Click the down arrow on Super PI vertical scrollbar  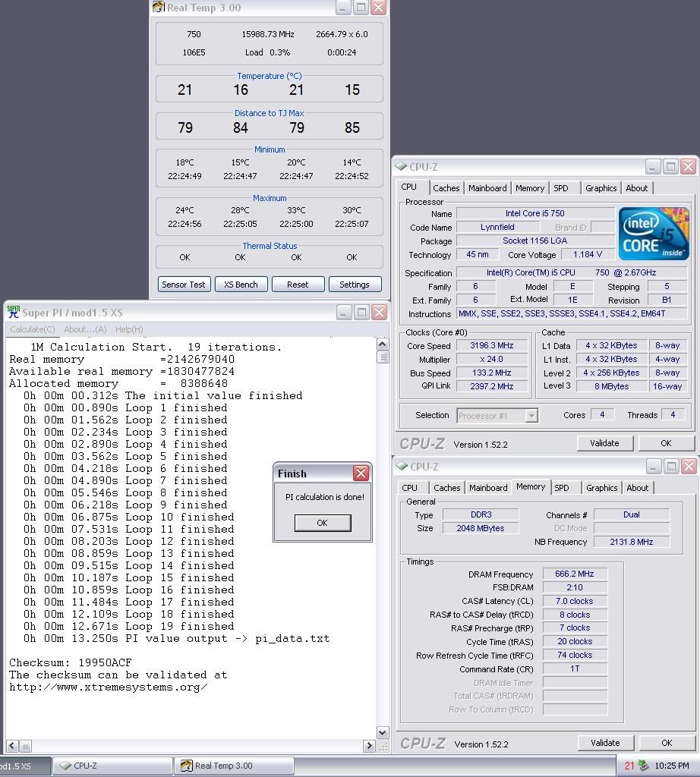coord(382,732)
